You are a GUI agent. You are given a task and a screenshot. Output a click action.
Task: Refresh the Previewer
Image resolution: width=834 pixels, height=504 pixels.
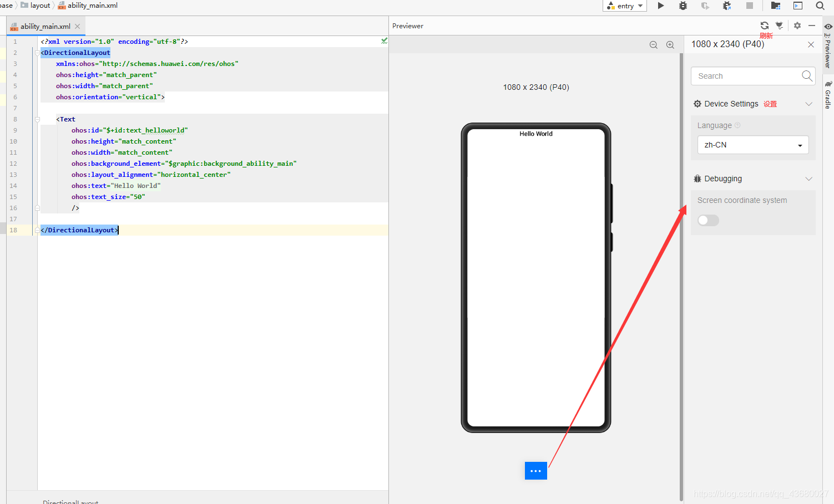(x=765, y=26)
